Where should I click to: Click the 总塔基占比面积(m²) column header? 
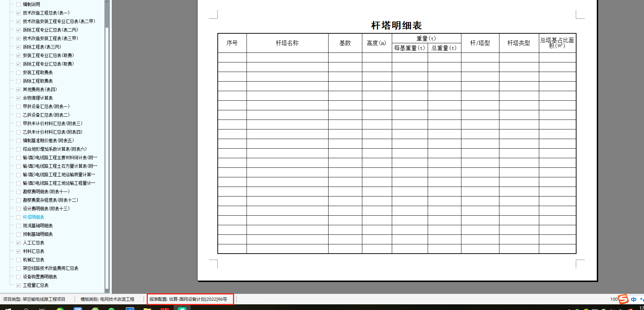coord(557,43)
